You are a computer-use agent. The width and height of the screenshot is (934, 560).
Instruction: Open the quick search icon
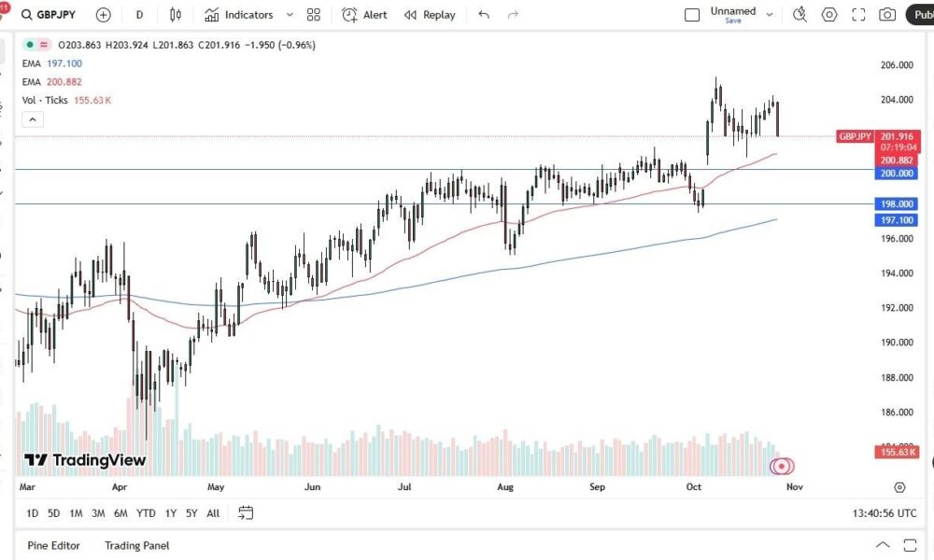tap(800, 15)
